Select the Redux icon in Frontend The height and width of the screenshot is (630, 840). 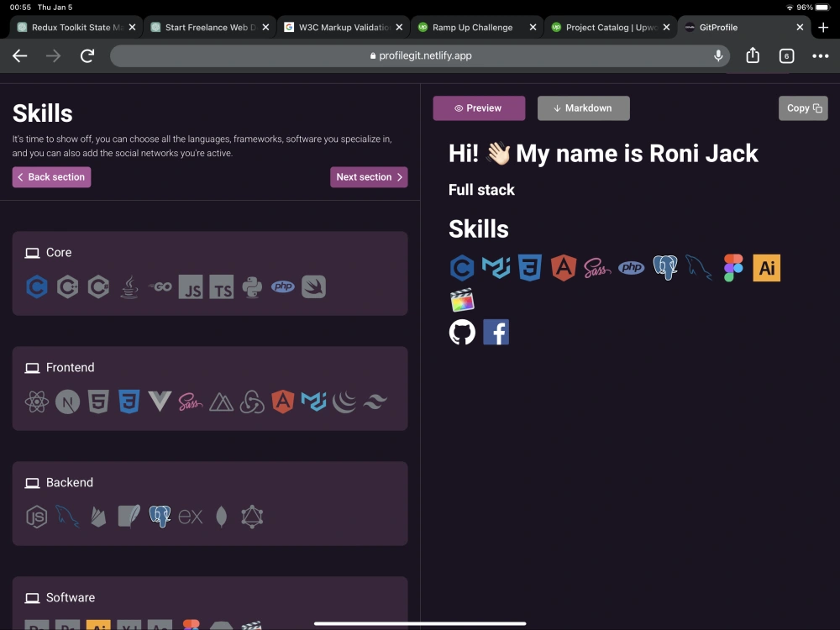click(x=252, y=402)
